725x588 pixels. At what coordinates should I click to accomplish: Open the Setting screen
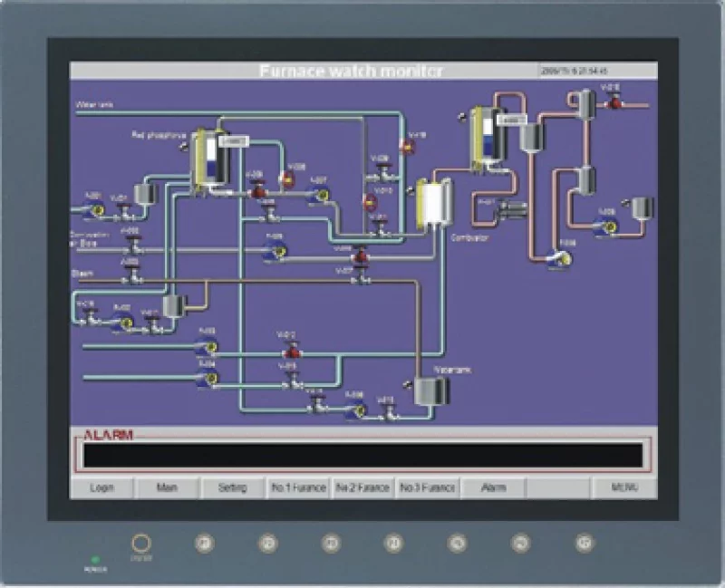click(x=232, y=487)
